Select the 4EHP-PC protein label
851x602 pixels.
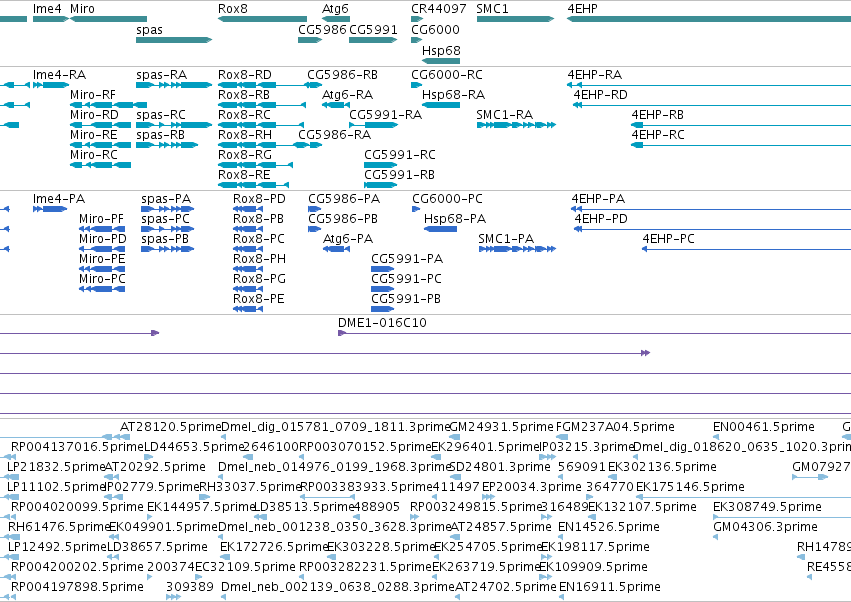click(x=668, y=239)
